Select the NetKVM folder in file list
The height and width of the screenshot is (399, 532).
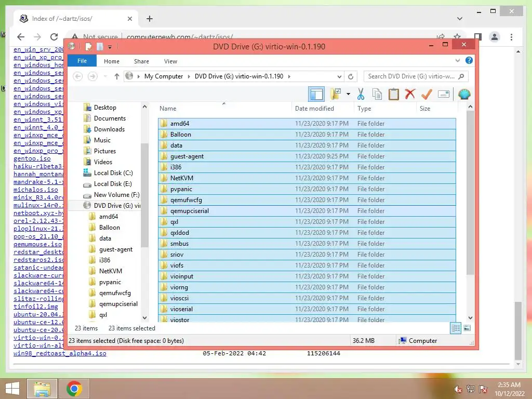[x=307, y=178]
